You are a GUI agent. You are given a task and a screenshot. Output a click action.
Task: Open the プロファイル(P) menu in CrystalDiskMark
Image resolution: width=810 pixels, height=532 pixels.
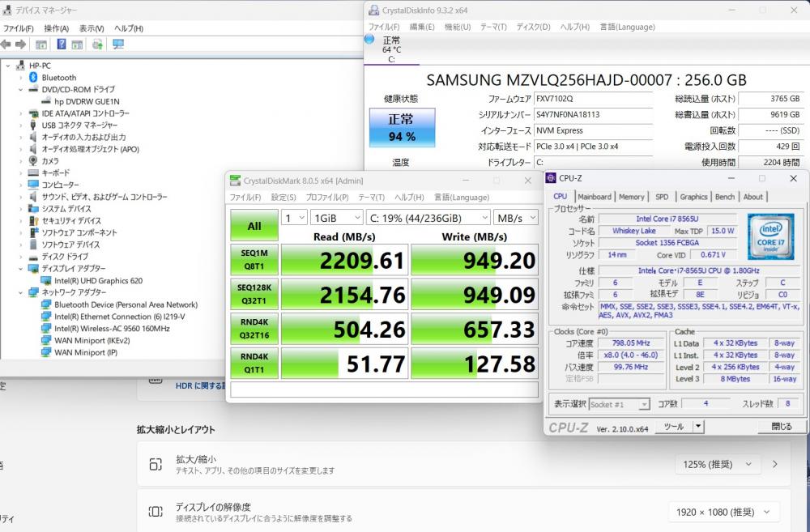[327, 198]
